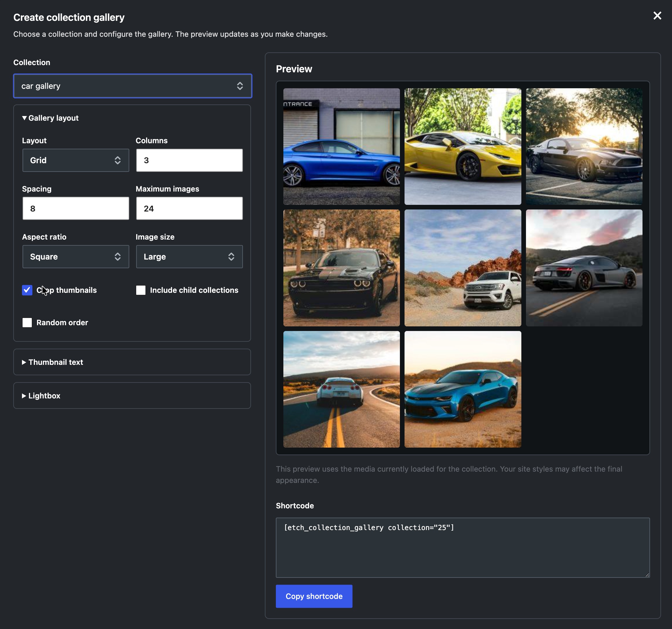Click the Columns input field

click(189, 160)
